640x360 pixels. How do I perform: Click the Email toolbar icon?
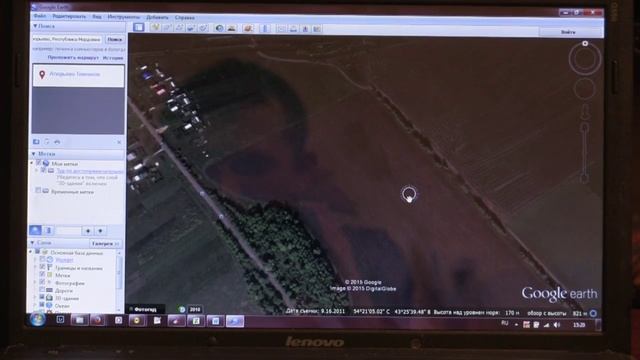pos(282,28)
